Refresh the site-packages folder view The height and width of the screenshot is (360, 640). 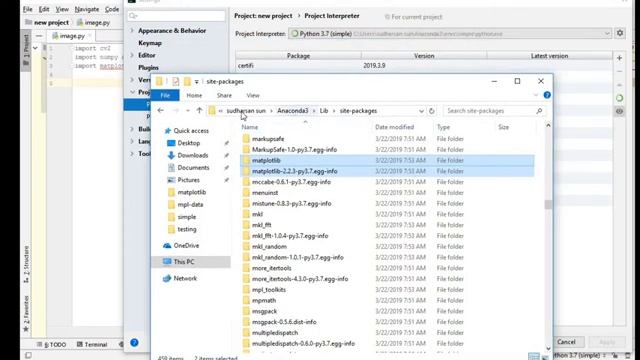[431, 111]
